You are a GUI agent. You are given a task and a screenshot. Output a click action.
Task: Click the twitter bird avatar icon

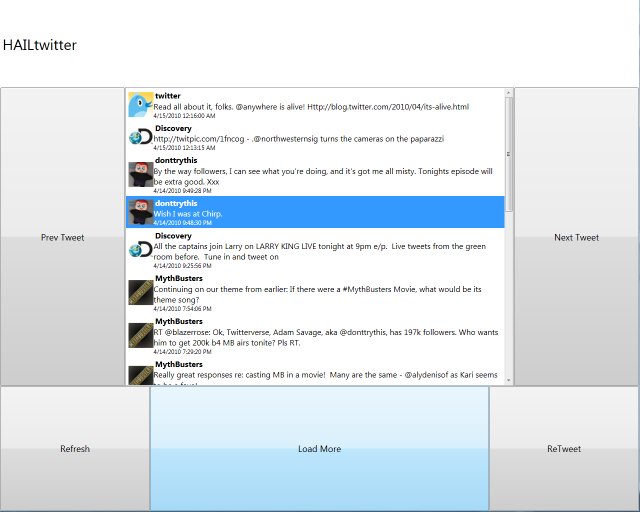[140, 104]
